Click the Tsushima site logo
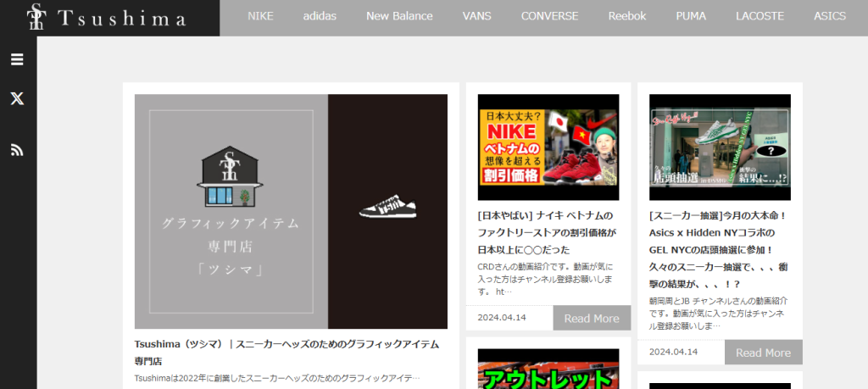This screenshot has height=389, width=868. (108, 18)
